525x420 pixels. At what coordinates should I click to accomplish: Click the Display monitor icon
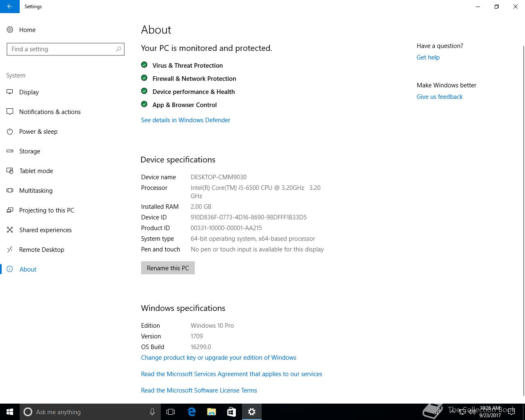click(10, 92)
